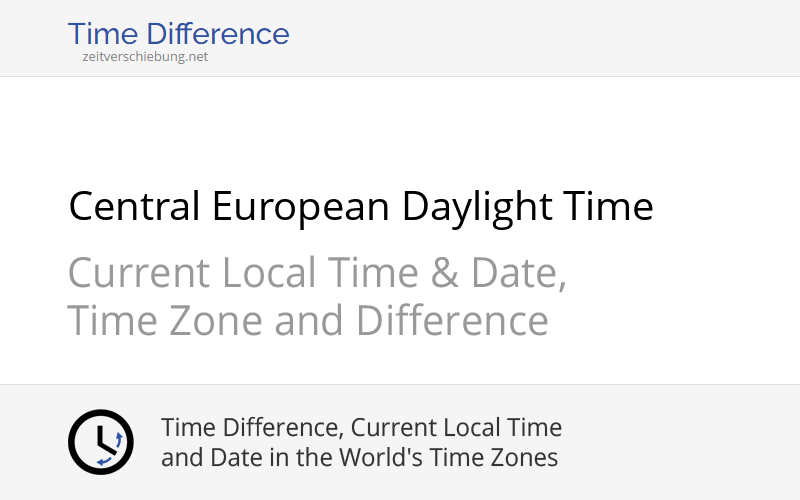800x500 pixels.
Task: Click the word "European" in the heading
Action: [x=300, y=207]
